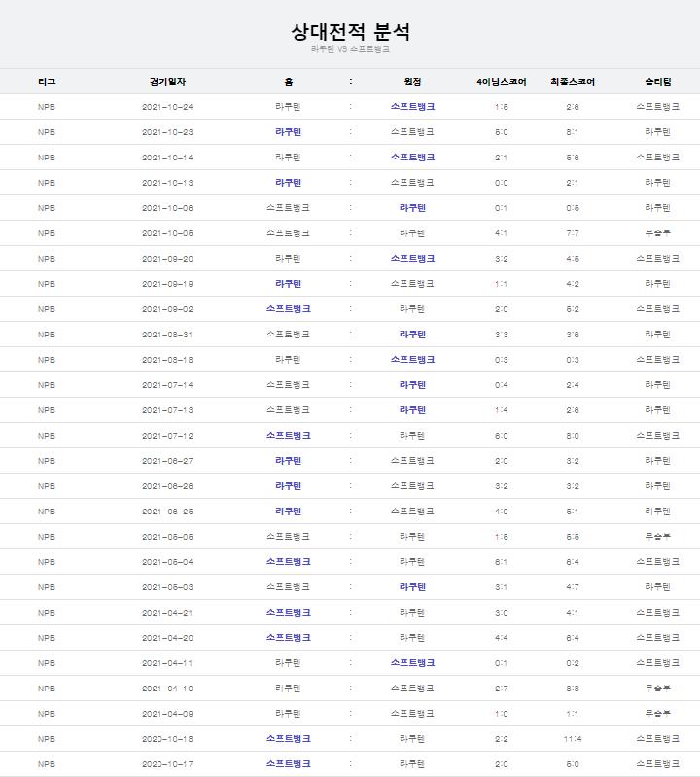Open bold 소프트뱅크 away team in 2021-10-24 row
700x777 pixels.
[412, 107]
